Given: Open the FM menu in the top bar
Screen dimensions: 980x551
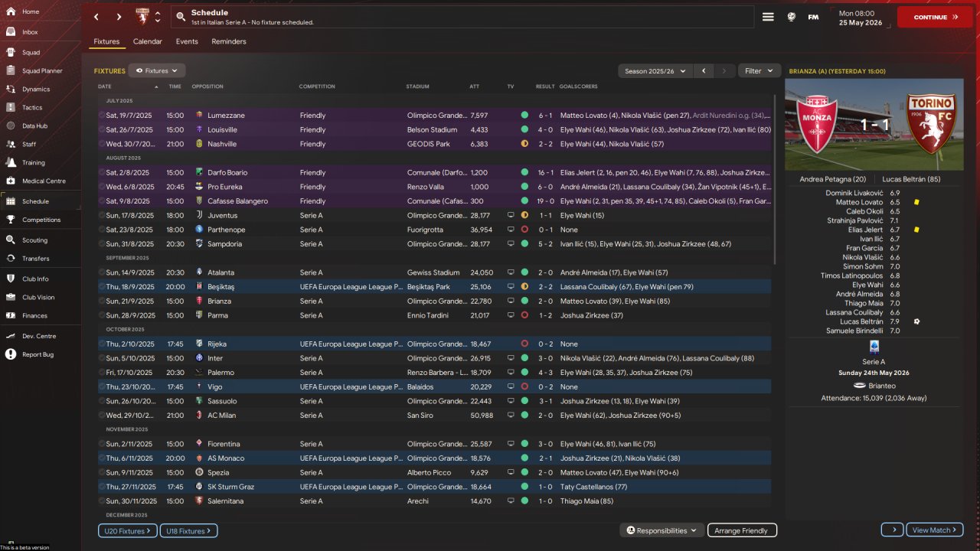Looking at the screenshot, I should point(813,17).
